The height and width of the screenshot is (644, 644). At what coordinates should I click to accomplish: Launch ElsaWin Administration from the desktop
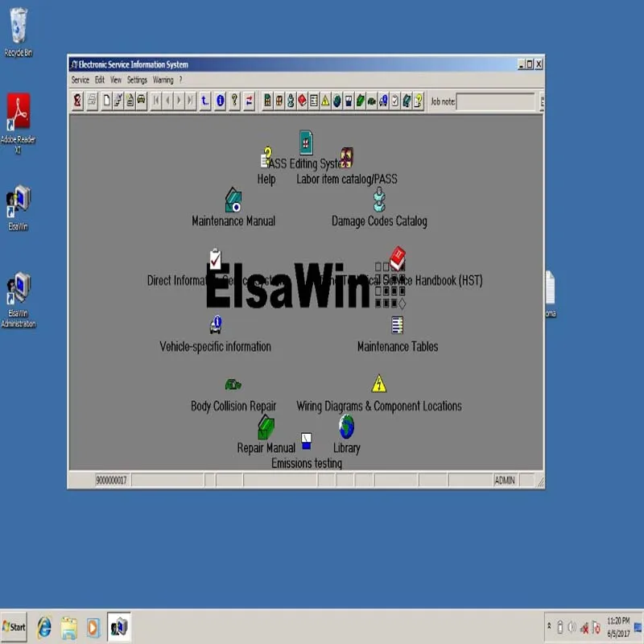[x=18, y=290]
